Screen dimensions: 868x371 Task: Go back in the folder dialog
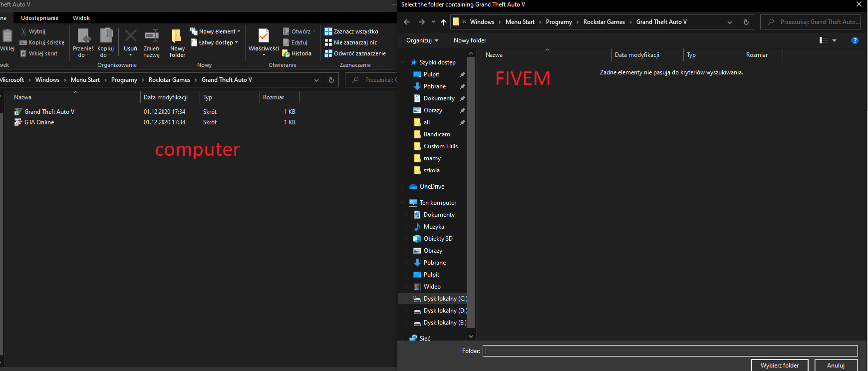pyautogui.click(x=407, y=22)
